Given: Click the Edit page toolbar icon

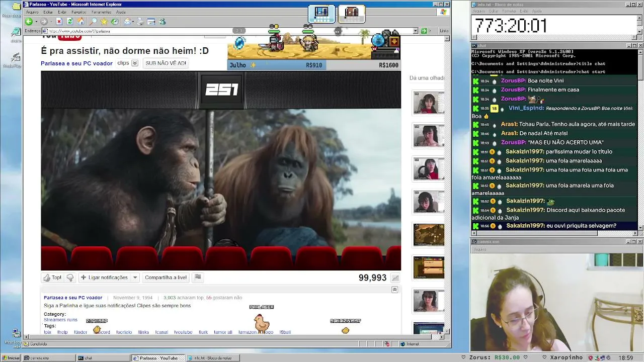Looking at the screenshot, I should point(151,22).
